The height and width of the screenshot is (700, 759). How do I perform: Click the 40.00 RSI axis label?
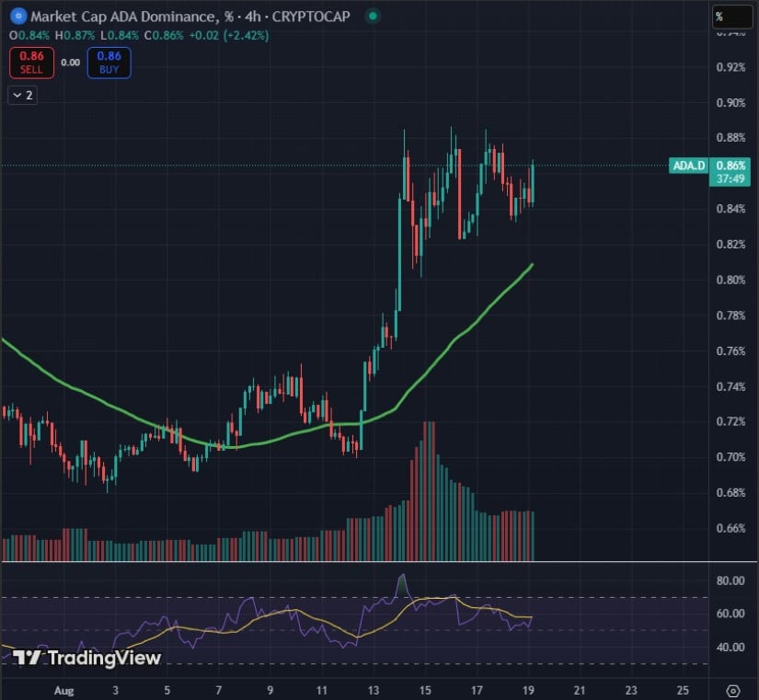tap(730, 648)
